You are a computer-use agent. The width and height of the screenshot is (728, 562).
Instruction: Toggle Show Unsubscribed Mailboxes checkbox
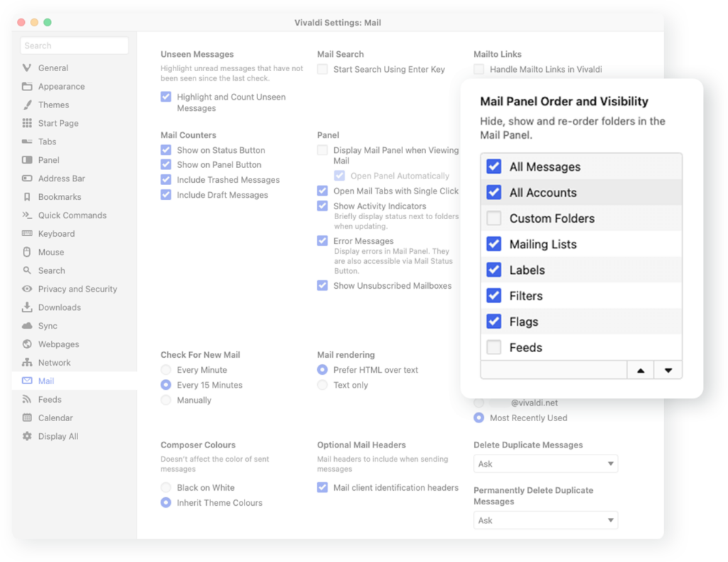(322, 285)
